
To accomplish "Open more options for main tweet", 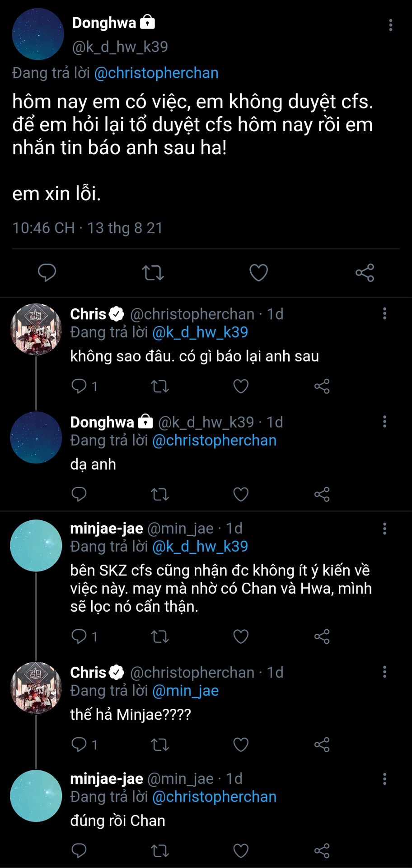I will pos(390,25).
